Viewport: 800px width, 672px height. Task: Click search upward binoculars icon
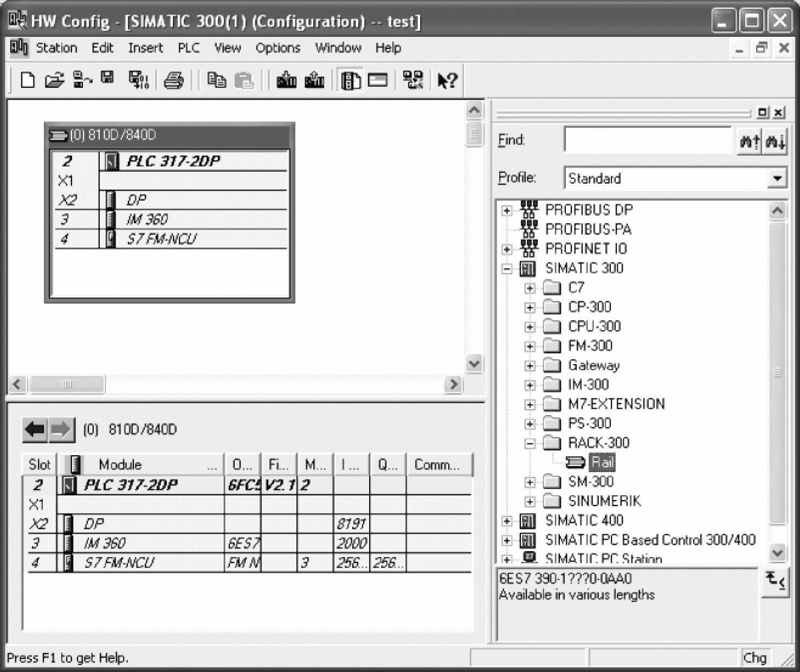(750, 141)
